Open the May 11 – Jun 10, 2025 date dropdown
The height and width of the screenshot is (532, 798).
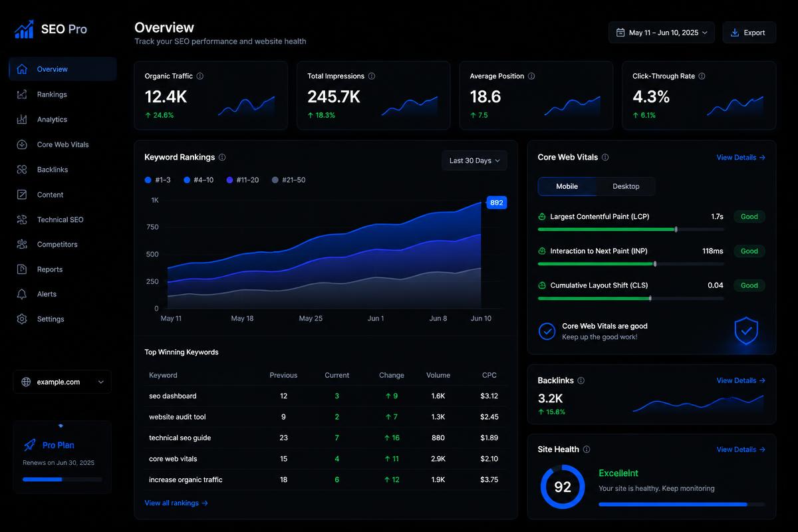point(662,33)
